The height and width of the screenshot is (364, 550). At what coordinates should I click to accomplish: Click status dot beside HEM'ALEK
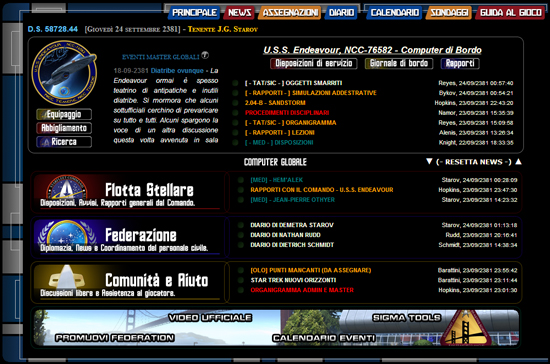pos(241,180)
